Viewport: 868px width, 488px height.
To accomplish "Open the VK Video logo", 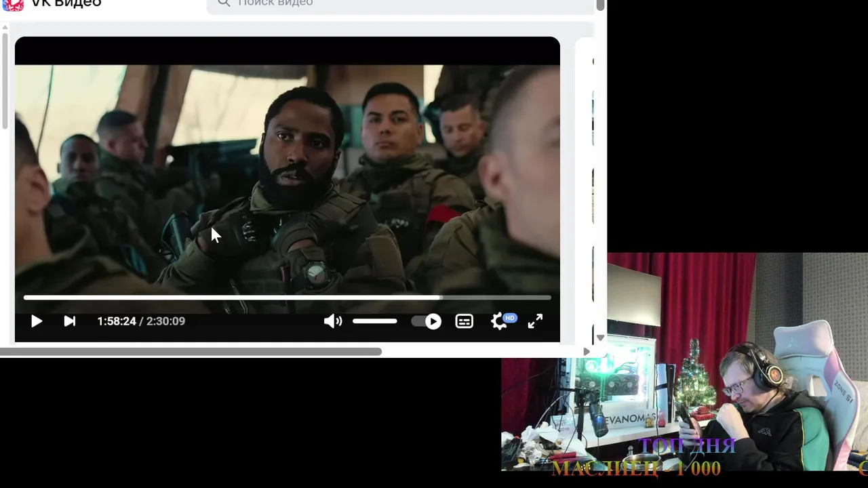I will [52, 4].
